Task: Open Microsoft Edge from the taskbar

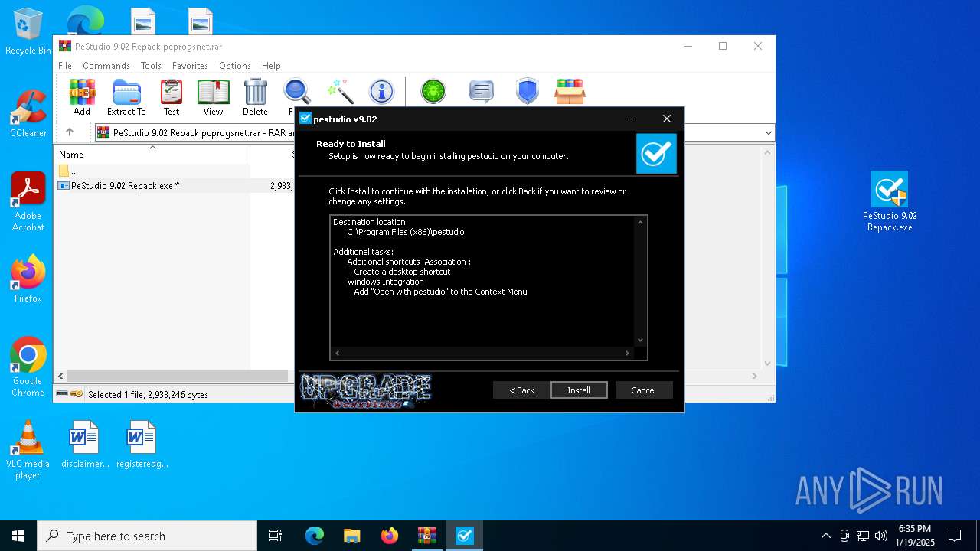Action: 315,536
